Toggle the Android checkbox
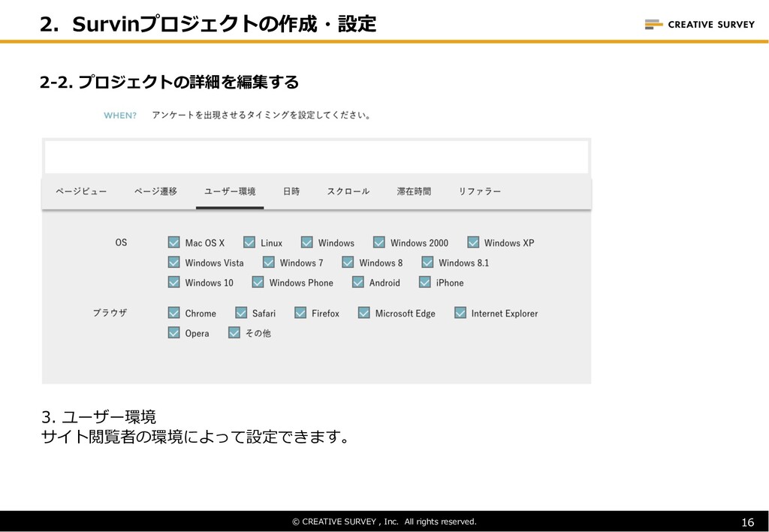 coord(358,282)
